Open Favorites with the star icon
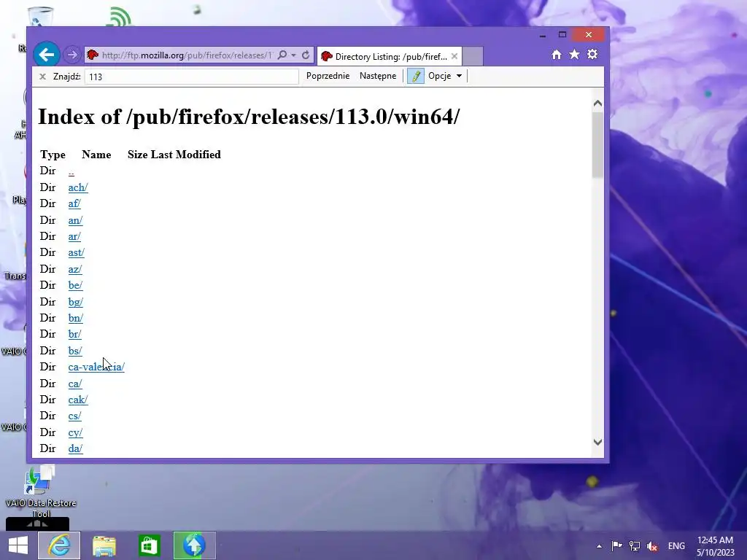747x560 pixels. click(x=575, y=54)
